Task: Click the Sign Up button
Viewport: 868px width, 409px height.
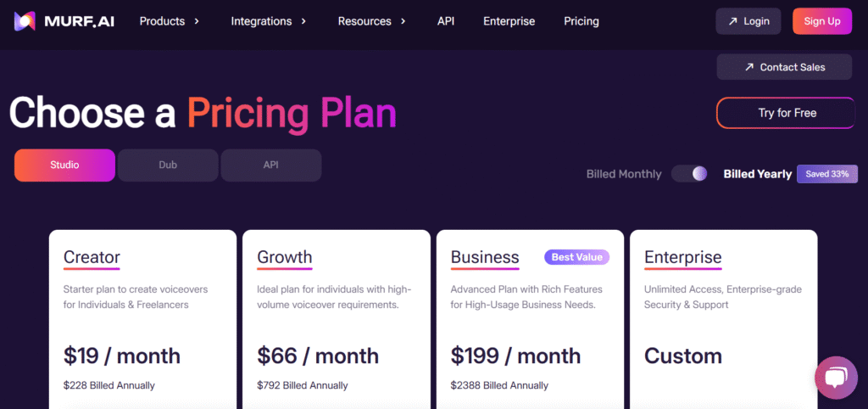Action: tap(822, 21)
